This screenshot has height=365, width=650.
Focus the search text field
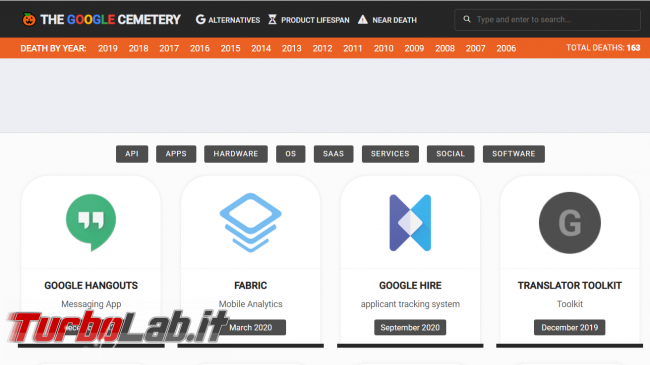click(x=547, y=19)
